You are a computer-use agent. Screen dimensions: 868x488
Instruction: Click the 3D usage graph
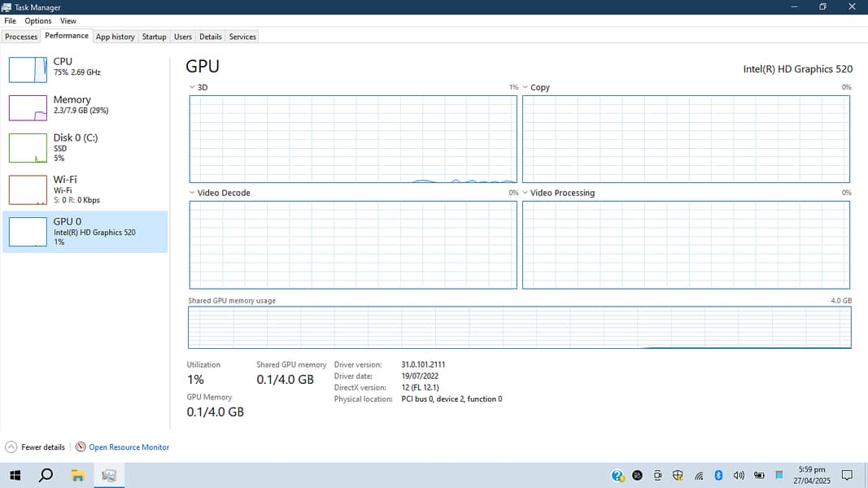[353, 139]
